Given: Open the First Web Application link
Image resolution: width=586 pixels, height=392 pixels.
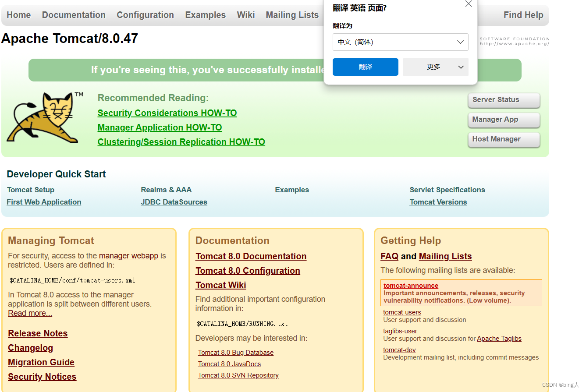Looking at the screenshot, I should [x=44, y=202].
